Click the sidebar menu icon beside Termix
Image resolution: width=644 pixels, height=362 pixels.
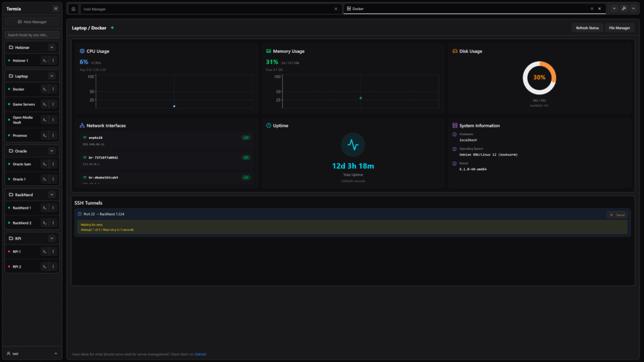(56, 9)
